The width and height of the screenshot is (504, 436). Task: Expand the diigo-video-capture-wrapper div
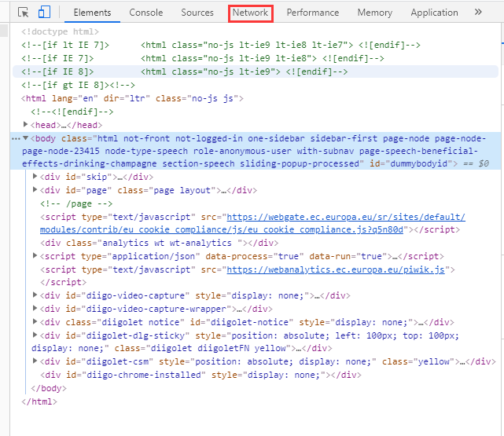coord(35,308)
